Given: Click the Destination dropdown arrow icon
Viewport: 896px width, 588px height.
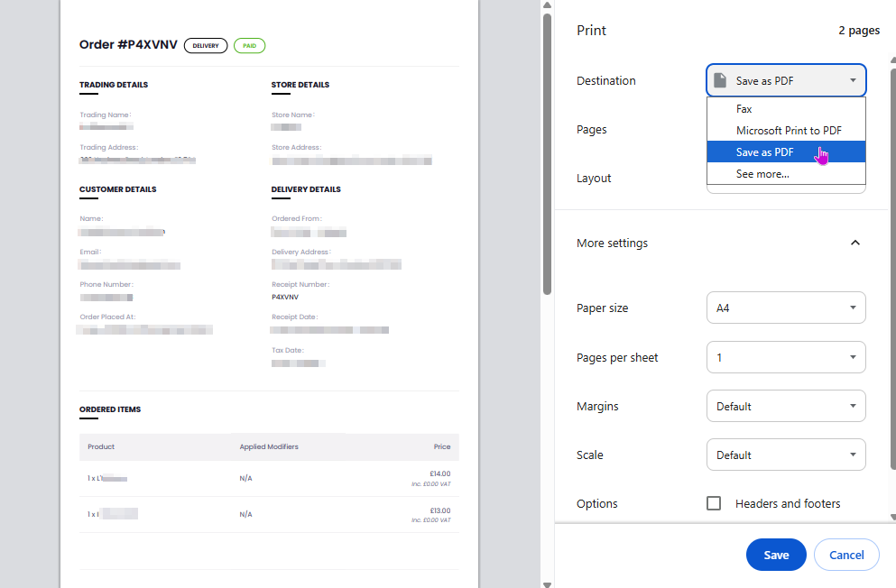Looking at the screenshot, I should 852,80.
